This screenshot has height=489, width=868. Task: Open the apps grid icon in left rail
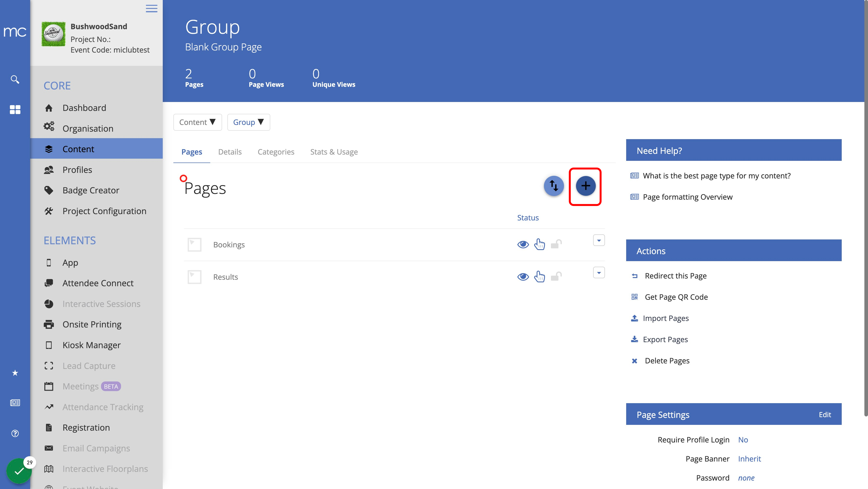tap(15, 109)
